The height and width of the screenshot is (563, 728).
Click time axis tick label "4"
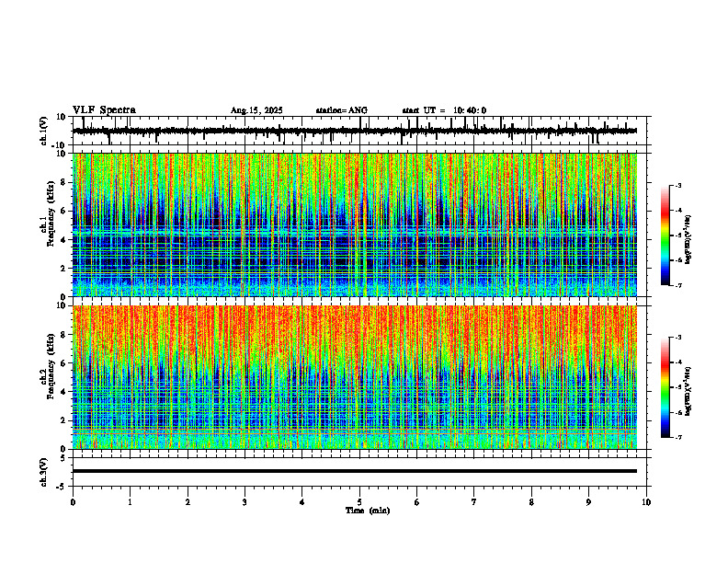point(302,502)
